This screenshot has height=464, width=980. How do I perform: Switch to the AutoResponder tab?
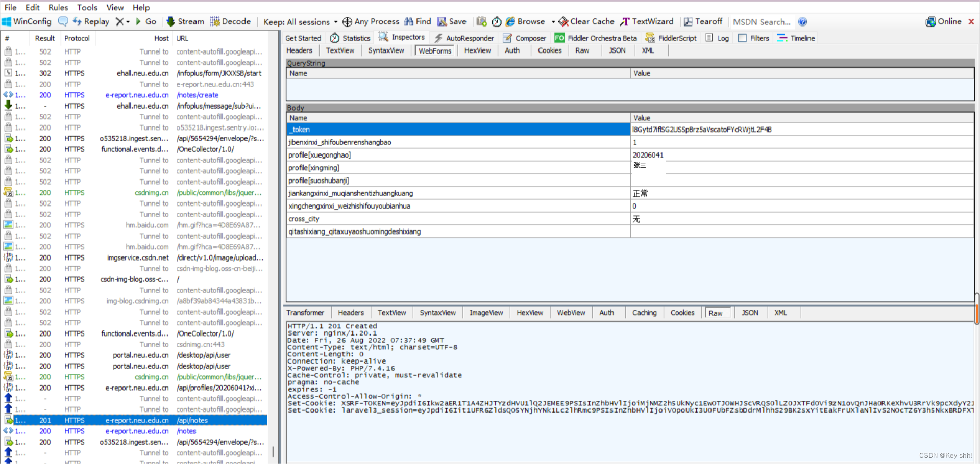click(x=464, y=38)
